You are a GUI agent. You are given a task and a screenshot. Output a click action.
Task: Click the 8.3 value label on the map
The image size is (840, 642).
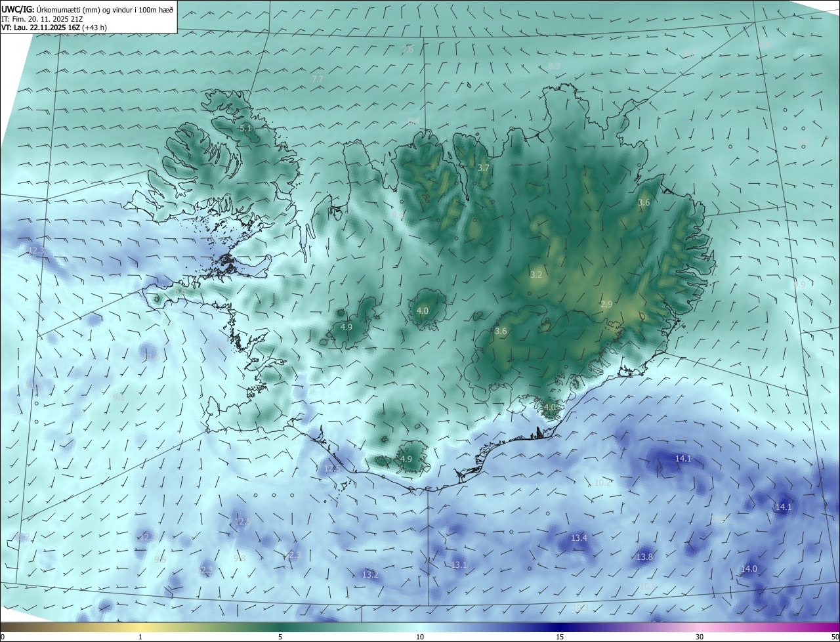pos(554,66)
